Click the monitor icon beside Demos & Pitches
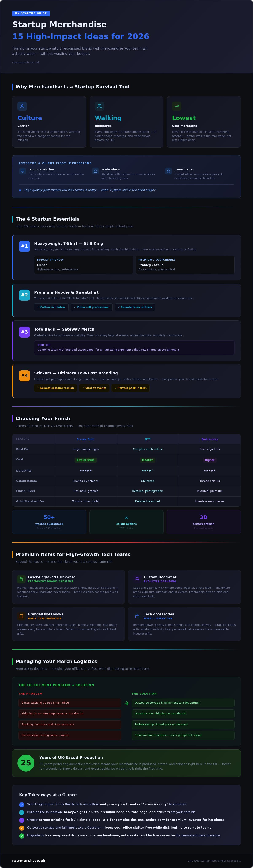 tap(23, 171)
